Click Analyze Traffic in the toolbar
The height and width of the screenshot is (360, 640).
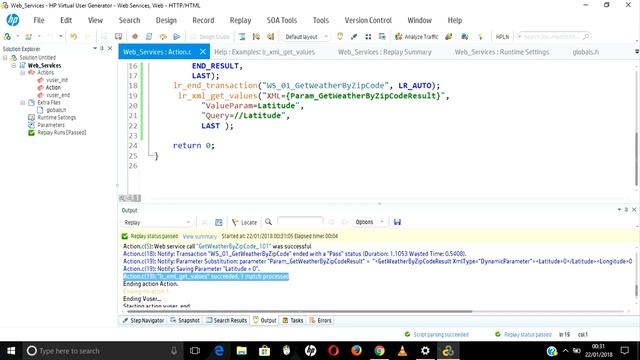416,37
